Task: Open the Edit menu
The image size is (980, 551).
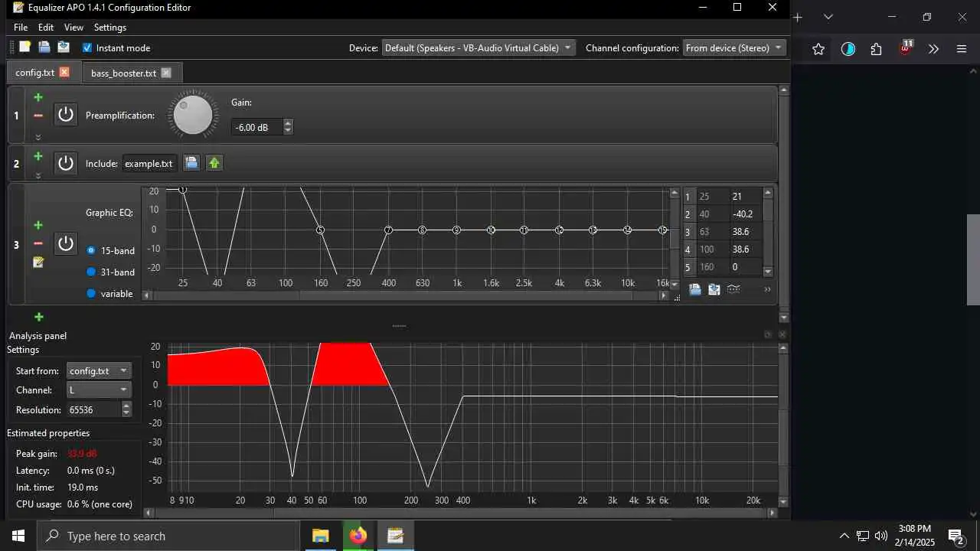Action: (x=46, y=28)
